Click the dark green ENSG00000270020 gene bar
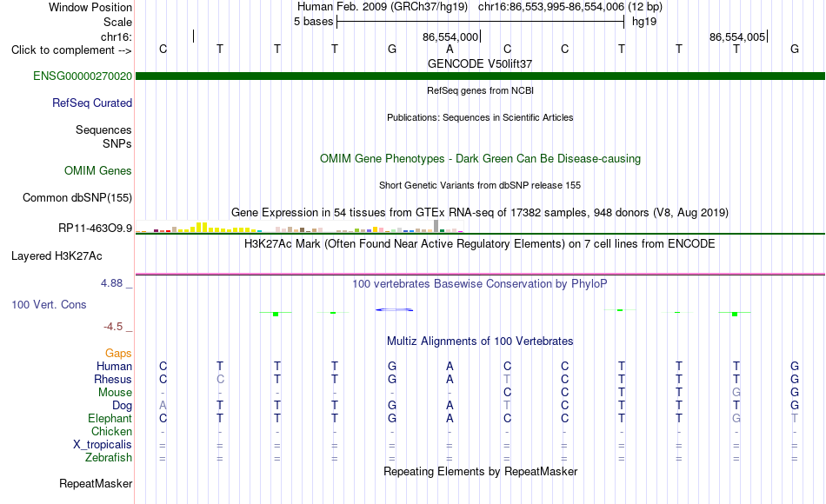Viewport: 826px width, 504px height. pos(480,76)
